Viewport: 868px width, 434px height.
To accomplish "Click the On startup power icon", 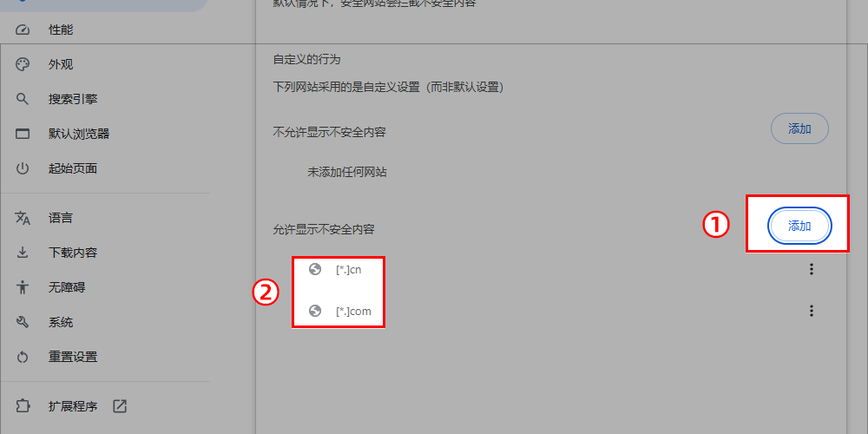I will pos(23,168).
